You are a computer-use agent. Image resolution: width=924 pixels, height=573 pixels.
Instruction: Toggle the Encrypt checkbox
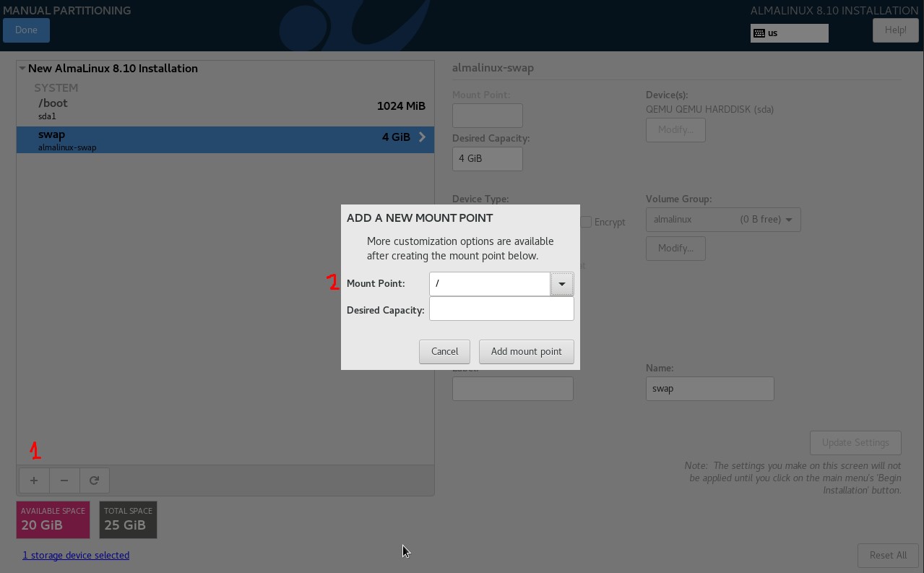point(586,222)
